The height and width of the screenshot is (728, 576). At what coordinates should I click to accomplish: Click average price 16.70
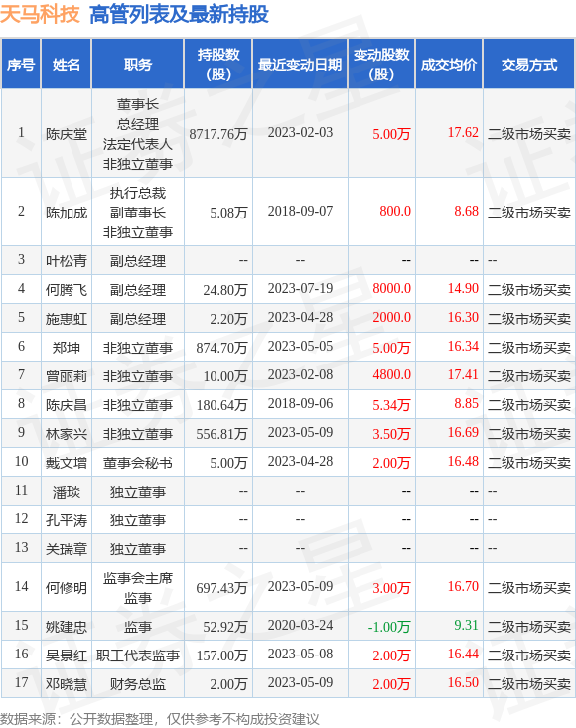463,586
